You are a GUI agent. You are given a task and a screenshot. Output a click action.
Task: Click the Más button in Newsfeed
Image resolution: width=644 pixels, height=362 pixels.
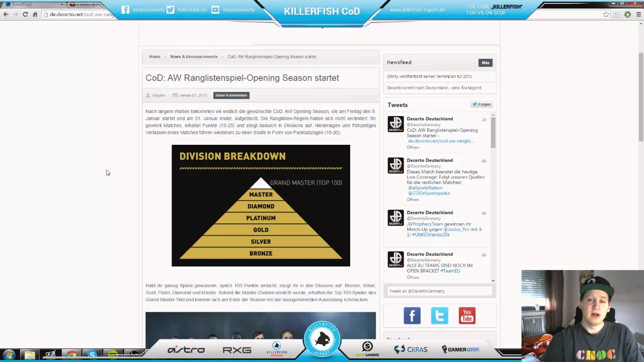[x=486, y=63]
